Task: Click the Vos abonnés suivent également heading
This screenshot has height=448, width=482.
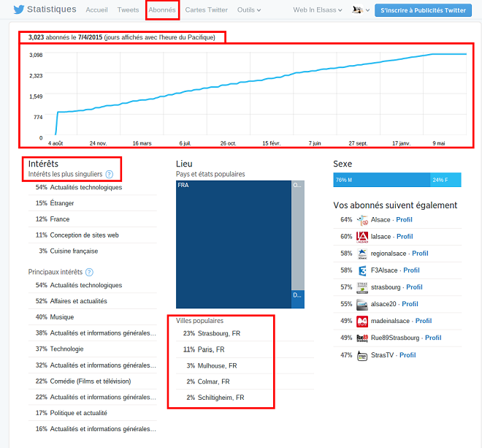Action: tap(395, 205)
